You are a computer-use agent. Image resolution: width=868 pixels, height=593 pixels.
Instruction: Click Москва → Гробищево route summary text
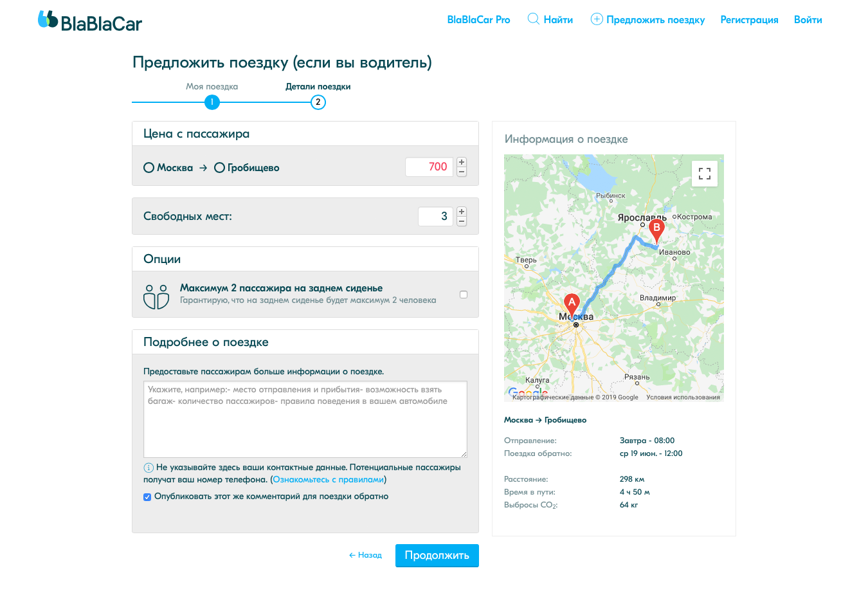(x=545, y=420)
